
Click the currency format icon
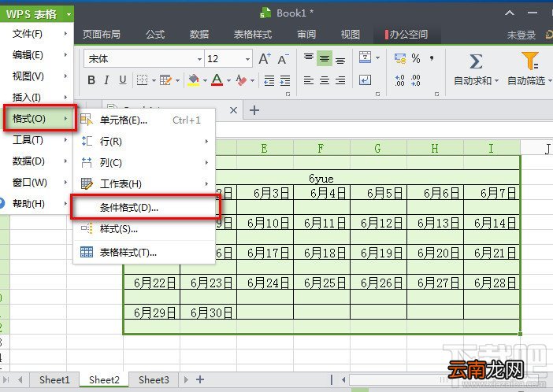400,58
